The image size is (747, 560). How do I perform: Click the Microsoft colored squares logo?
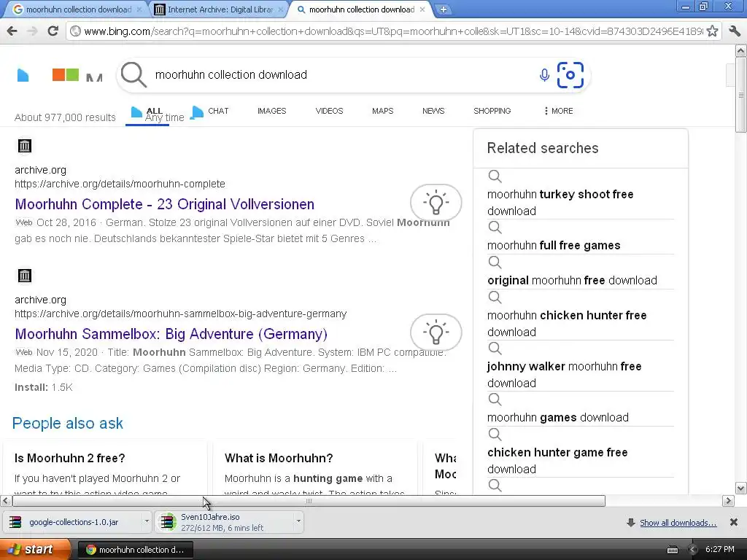[x=65, y=75]
